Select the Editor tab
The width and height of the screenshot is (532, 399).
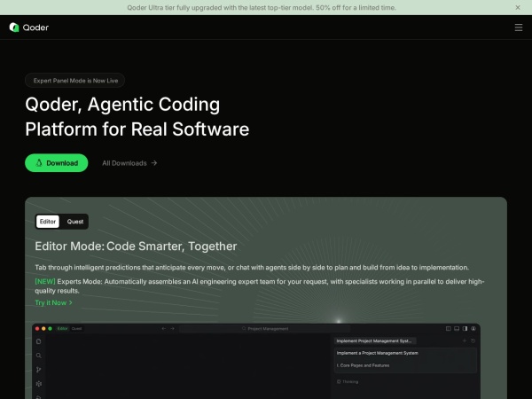[48, 222]
